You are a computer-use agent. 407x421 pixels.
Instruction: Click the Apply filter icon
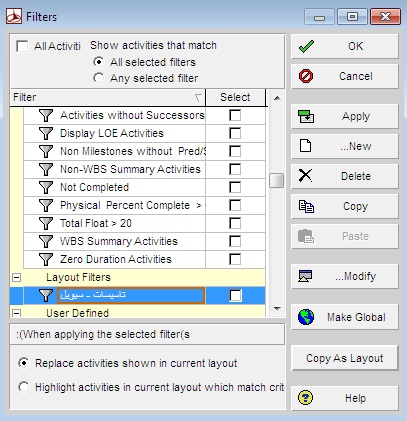click(x=306, y=116)
